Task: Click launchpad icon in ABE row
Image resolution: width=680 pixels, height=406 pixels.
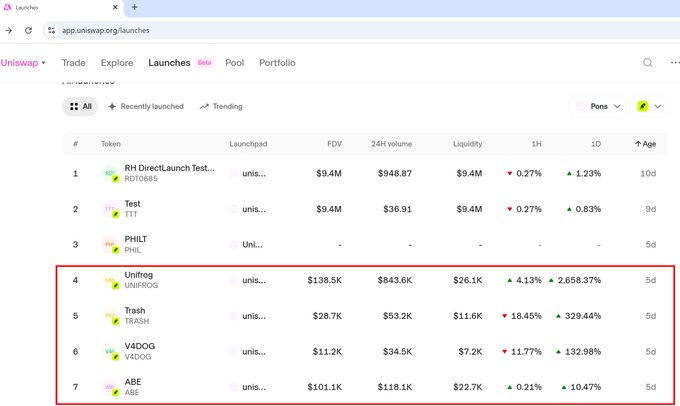Action: click(234, 387)
